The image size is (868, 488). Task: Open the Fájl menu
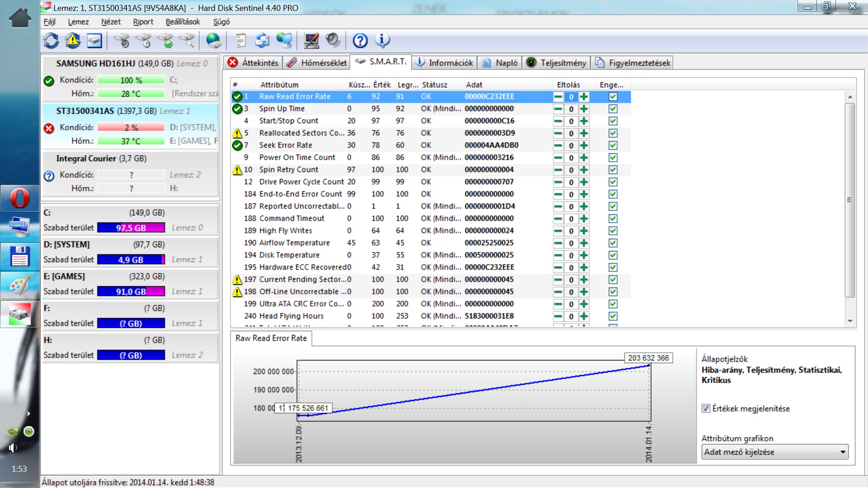point(49,22)
